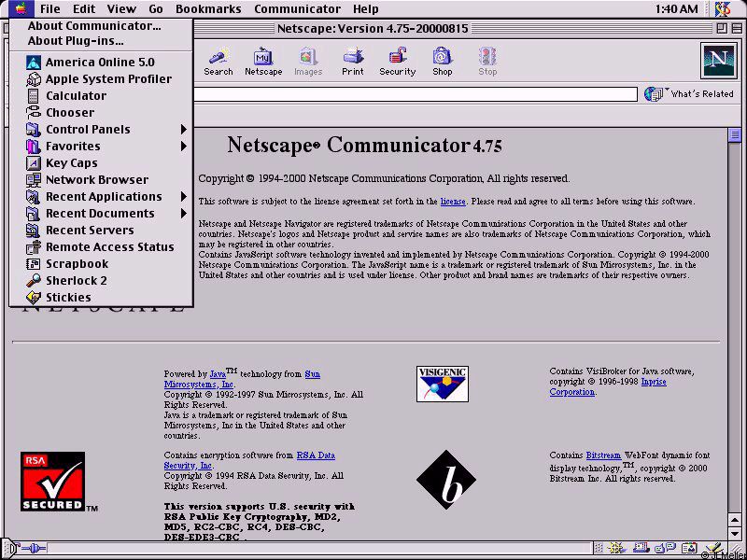Click the Visigenic logo image

coord(442,384)
